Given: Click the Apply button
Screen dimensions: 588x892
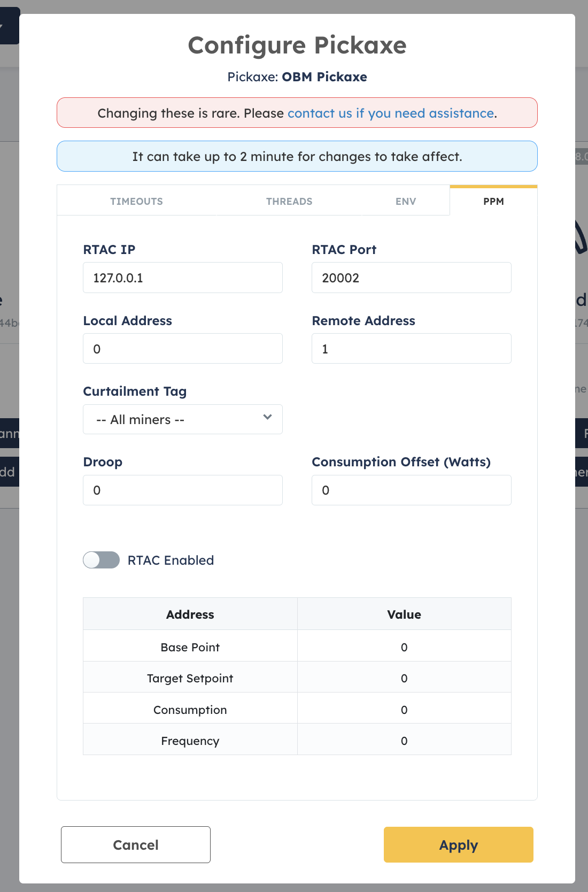Looking at the screenshot, I should click(x=458, y=844).
